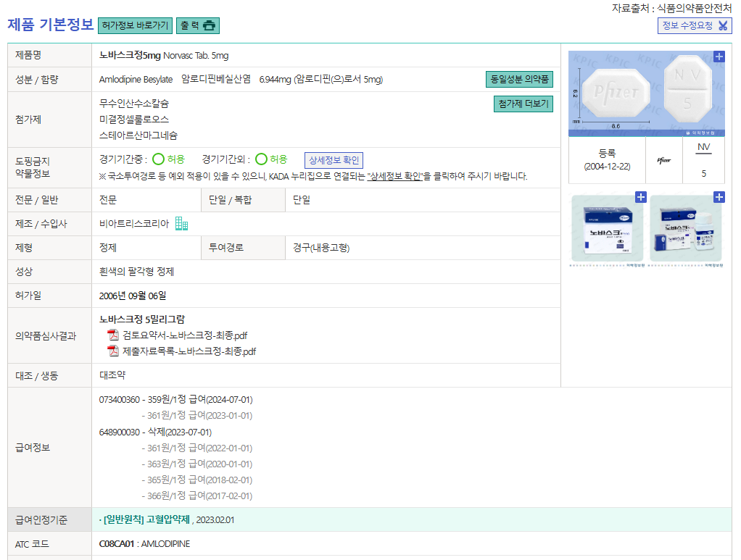The height and width of the screenshot is (560, 741).
Task: Click 무수인산수소칼슘 additive
Action: pyautogui.click(x=134, y=104)
